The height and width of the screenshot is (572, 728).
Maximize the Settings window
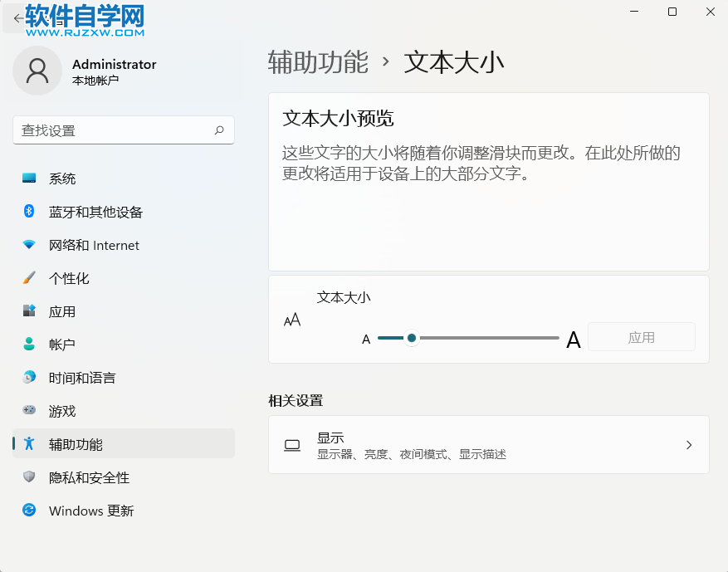(x=672, y=12)
